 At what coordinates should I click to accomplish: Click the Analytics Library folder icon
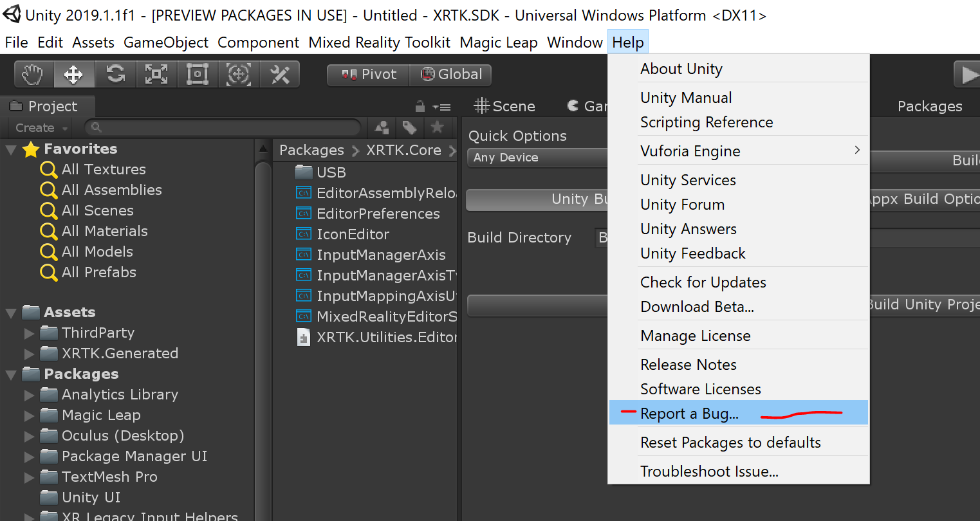coord(49,394)
